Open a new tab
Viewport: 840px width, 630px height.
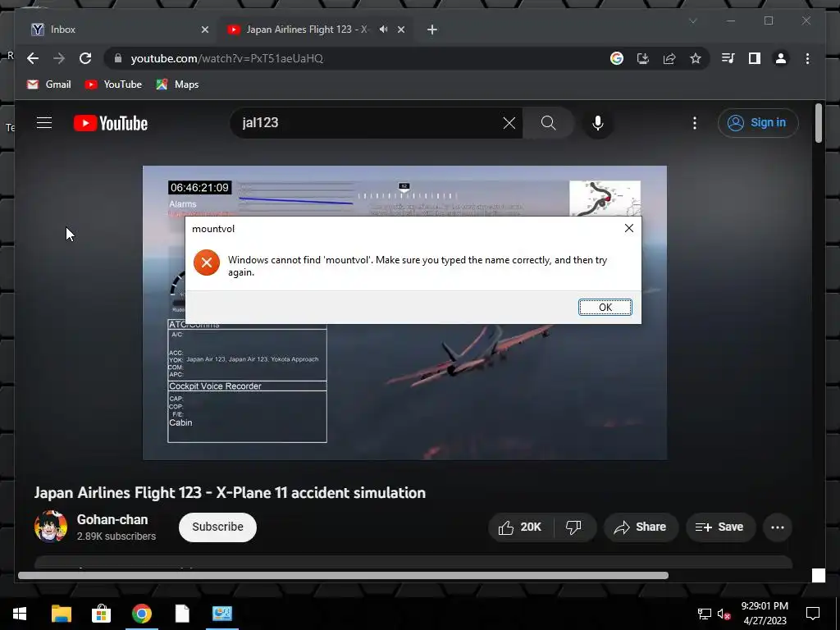(x=432, y=30)
